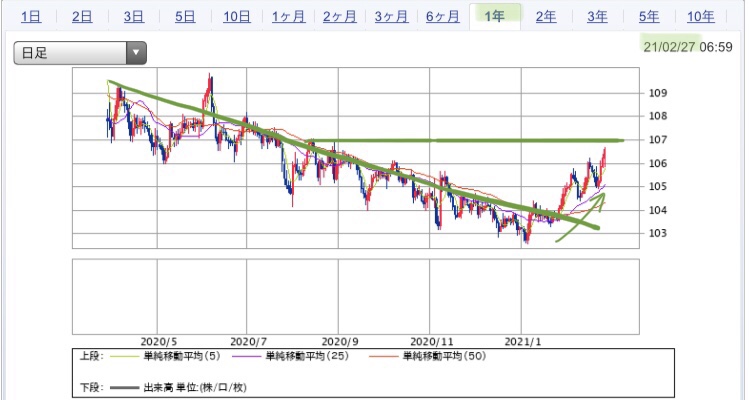749x400 pixels.
Task: Click the 21/02/27 06:59 timestamp
Action: 688,46
